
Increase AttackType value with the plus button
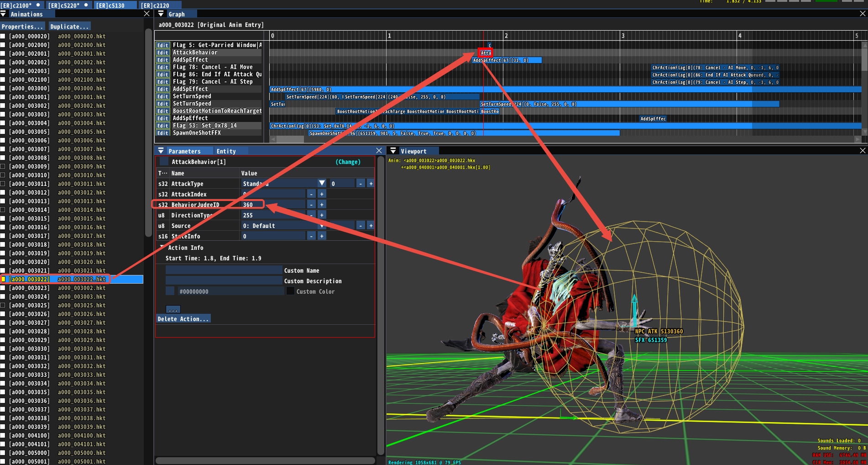371,184
